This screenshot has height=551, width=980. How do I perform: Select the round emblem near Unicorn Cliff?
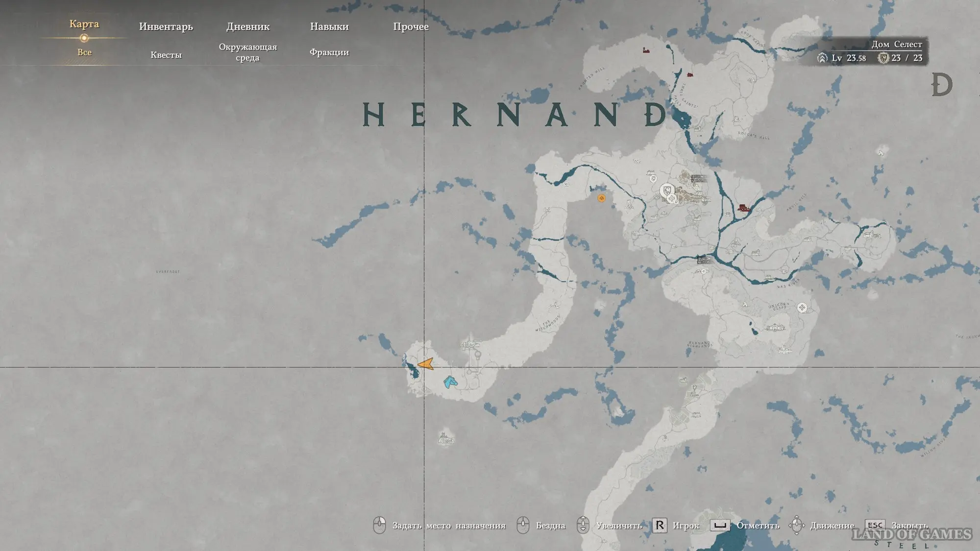[x=802, y=308]
